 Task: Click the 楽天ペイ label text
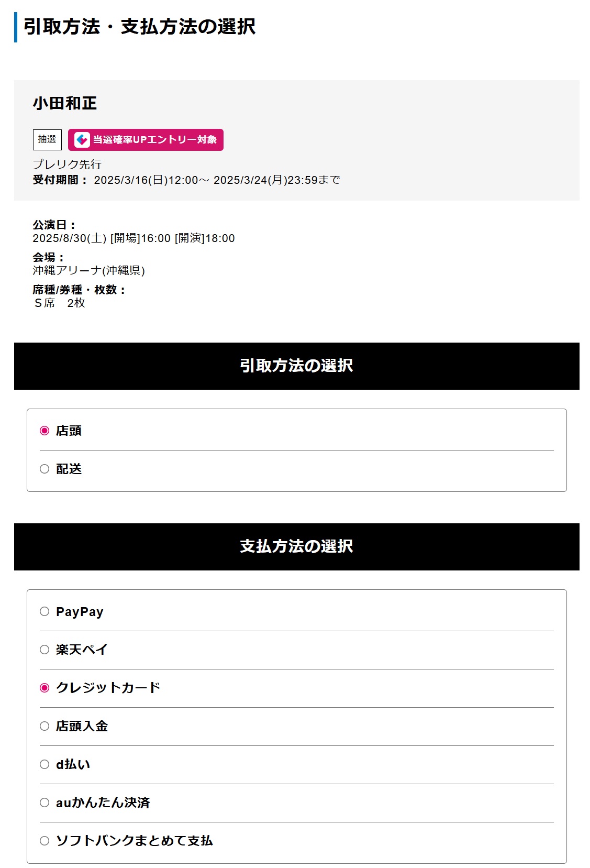pyautogui.click(x=82, y=650)
